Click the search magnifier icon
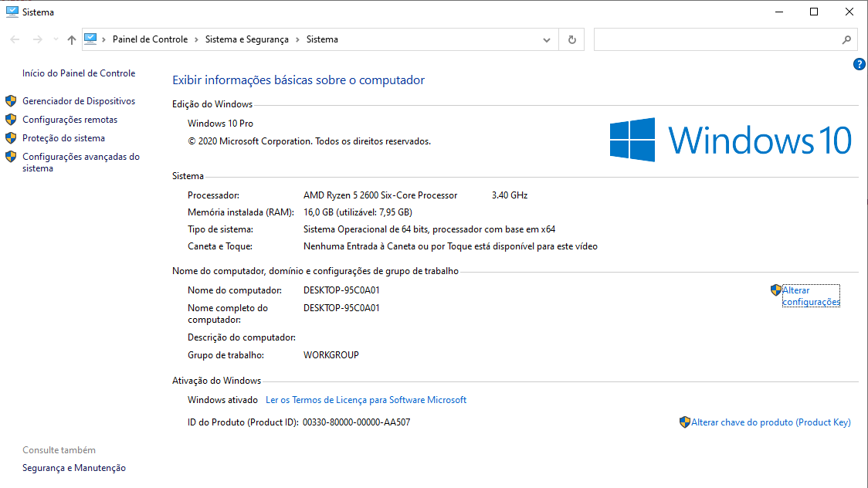Viewport: 868px width, 488px height. tap(846, 40)
